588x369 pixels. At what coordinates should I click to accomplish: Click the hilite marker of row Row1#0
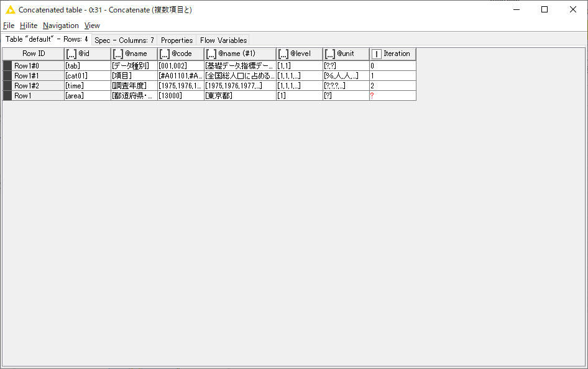pyautogui.click(x=7, y=66)
